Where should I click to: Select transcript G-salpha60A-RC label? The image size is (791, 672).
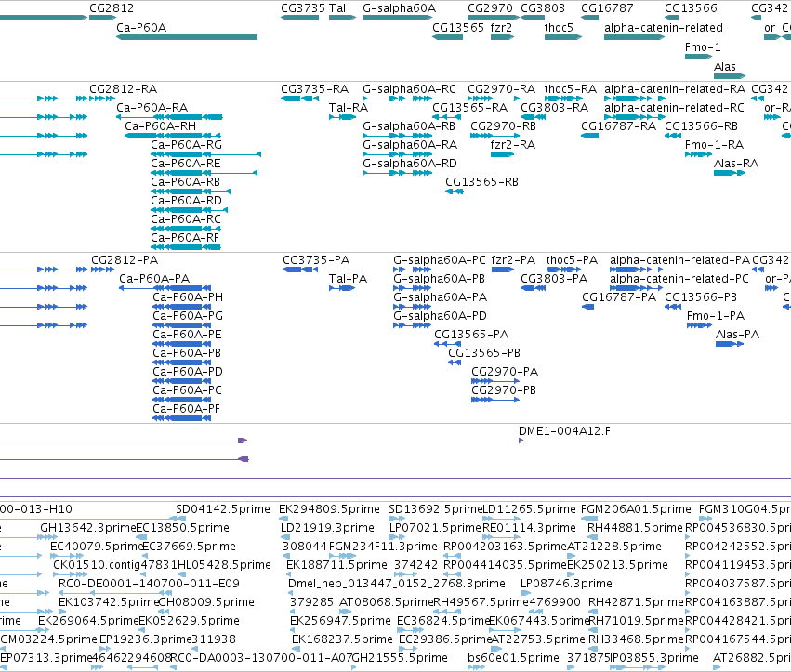(409, 89)
